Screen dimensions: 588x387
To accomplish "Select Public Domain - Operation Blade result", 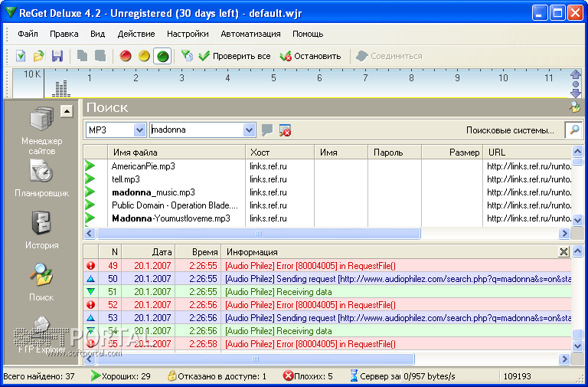I will 328,205.
